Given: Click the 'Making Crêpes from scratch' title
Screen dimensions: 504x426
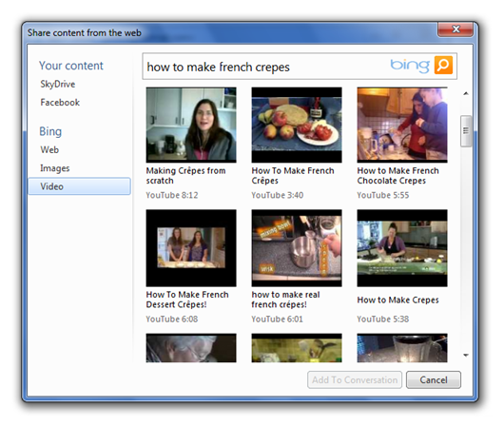Looking at the screenshot, I should pos(185,176).
